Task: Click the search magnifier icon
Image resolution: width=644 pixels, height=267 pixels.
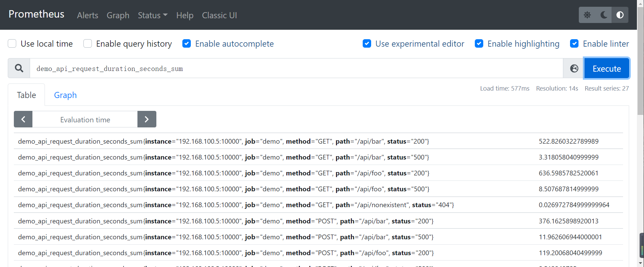Action: tap(19, 68)
